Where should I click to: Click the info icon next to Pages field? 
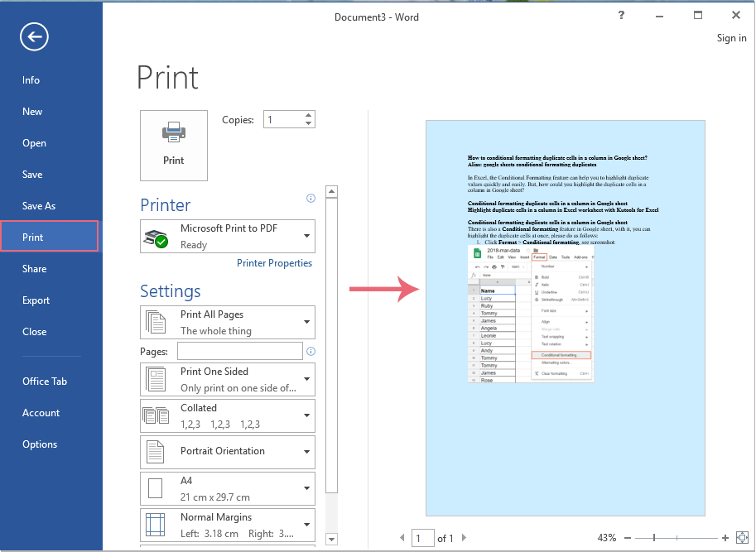pyautogui.click(x=311, y=352)
